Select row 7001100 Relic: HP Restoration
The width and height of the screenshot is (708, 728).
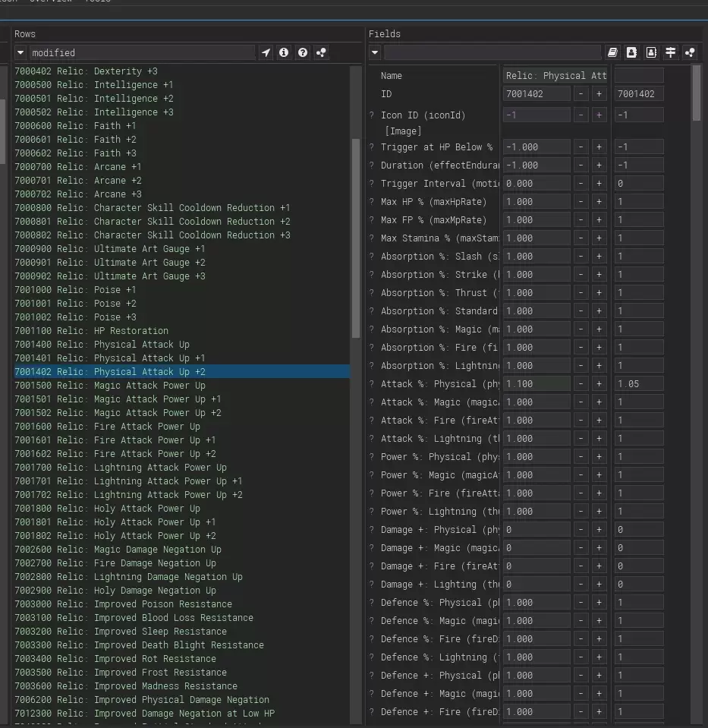click(x=91, y=331)
